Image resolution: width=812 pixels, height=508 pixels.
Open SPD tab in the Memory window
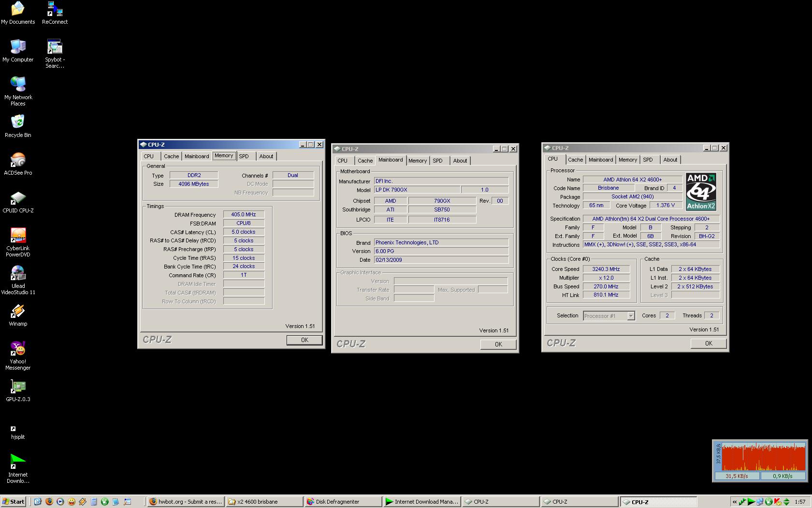click(244, 156)
